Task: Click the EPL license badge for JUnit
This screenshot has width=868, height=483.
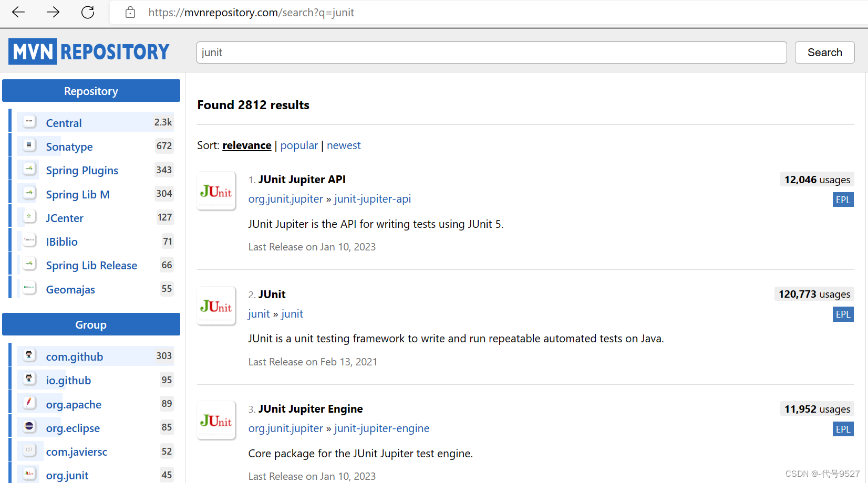Action: tap(843, 314)
